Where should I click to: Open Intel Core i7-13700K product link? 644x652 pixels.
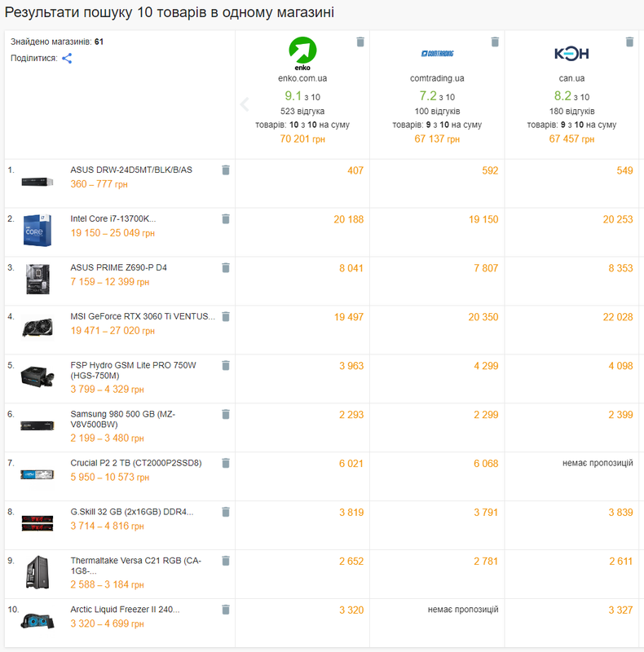pyautogui.click(x=113, y=218)
